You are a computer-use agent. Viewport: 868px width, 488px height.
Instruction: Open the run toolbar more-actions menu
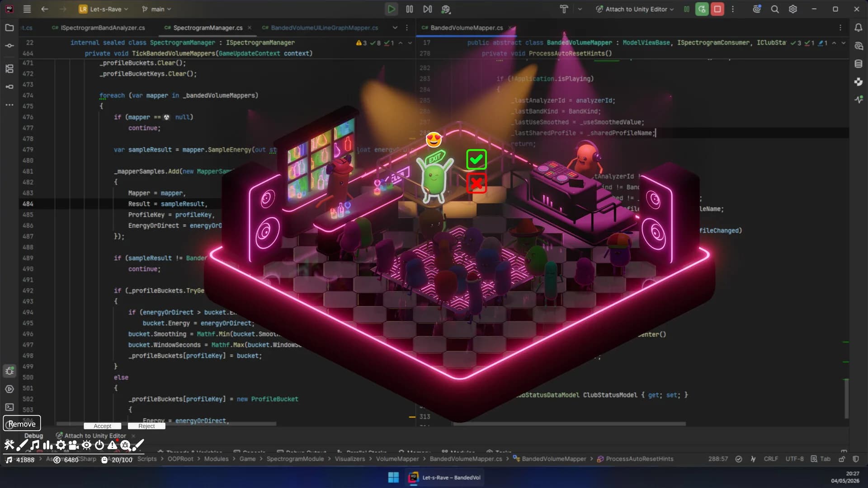(x=733, y=9)
